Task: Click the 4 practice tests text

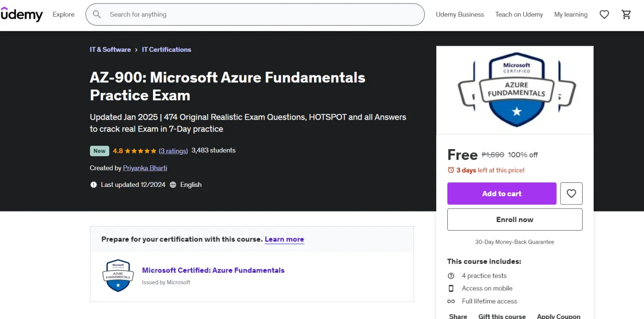Action: click(x=485, y=276)
